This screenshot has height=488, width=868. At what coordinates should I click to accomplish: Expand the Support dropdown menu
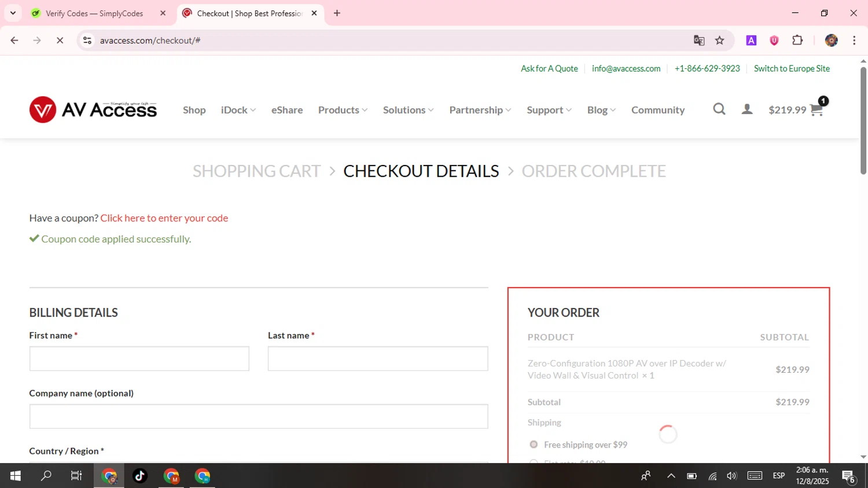tap(549, 110)
